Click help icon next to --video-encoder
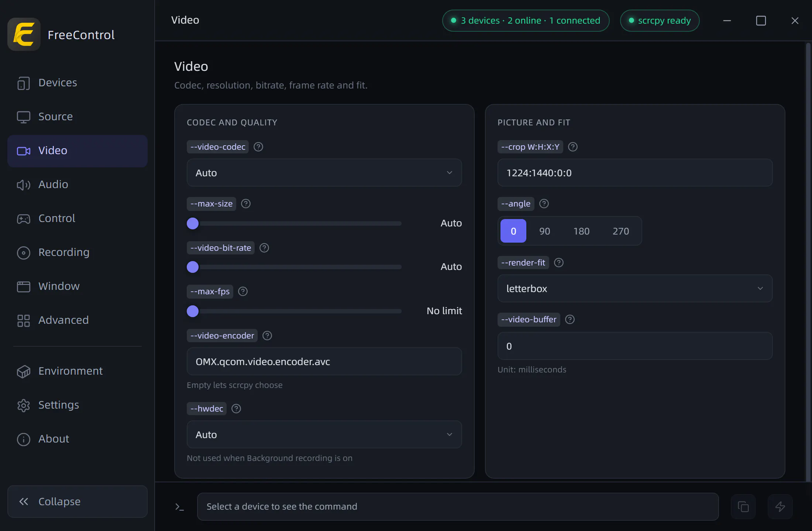The width and height of the screenshot is (812, 531). coord(267,336)
